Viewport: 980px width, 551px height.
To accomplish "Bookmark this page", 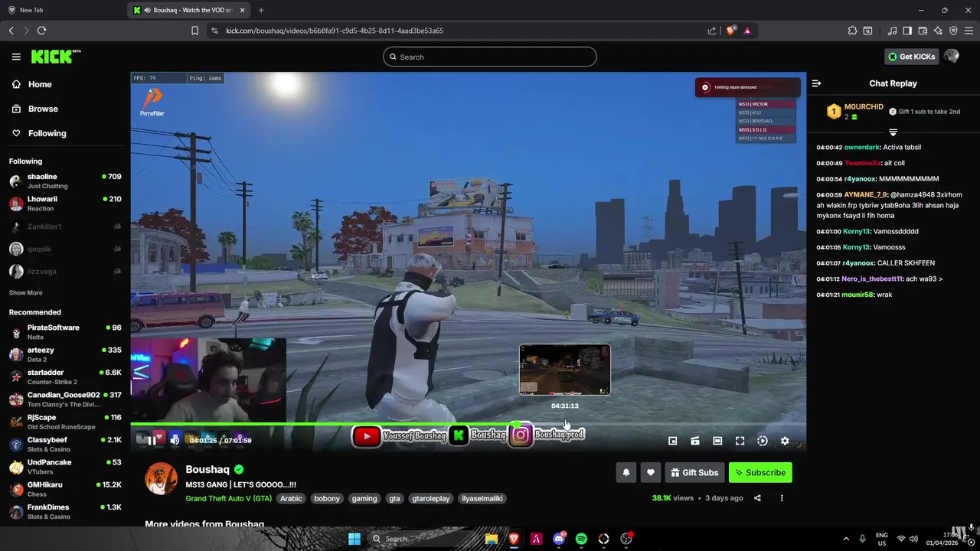I will [x=194, y=31].
